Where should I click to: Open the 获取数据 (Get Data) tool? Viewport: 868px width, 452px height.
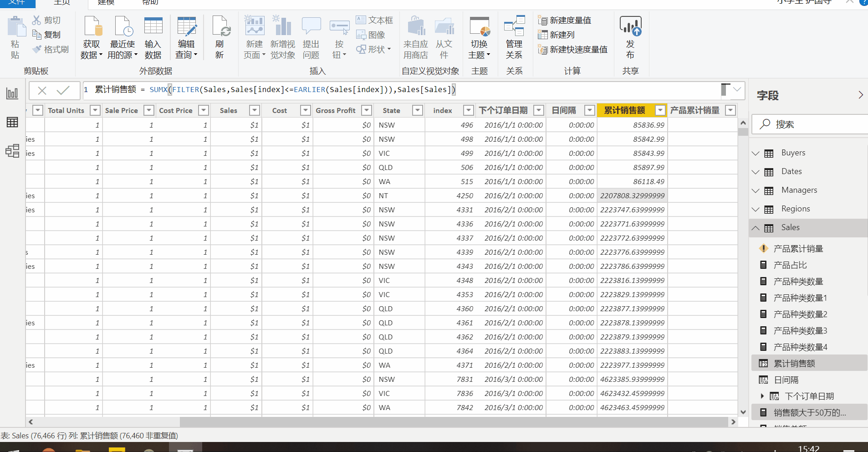point(92,36)
